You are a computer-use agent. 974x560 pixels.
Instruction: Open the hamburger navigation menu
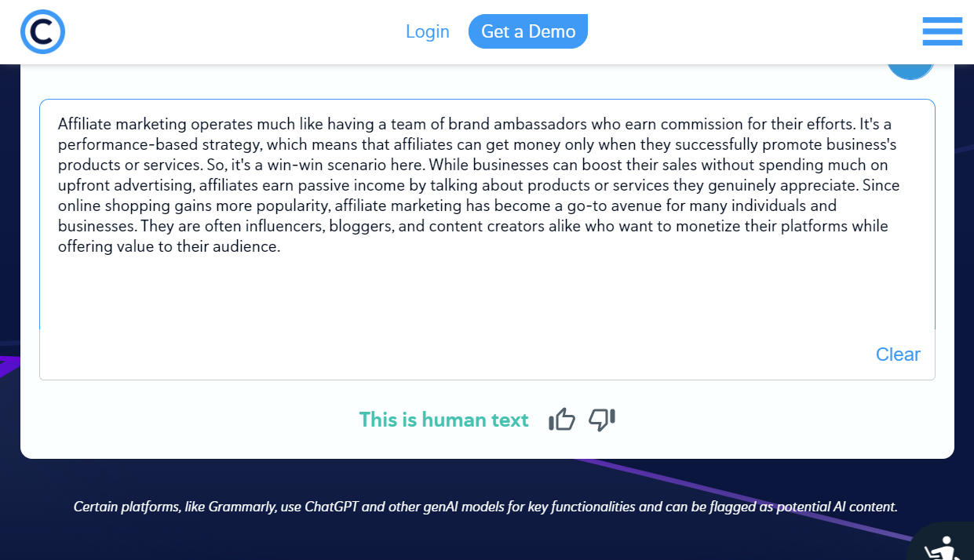(942, 31)
